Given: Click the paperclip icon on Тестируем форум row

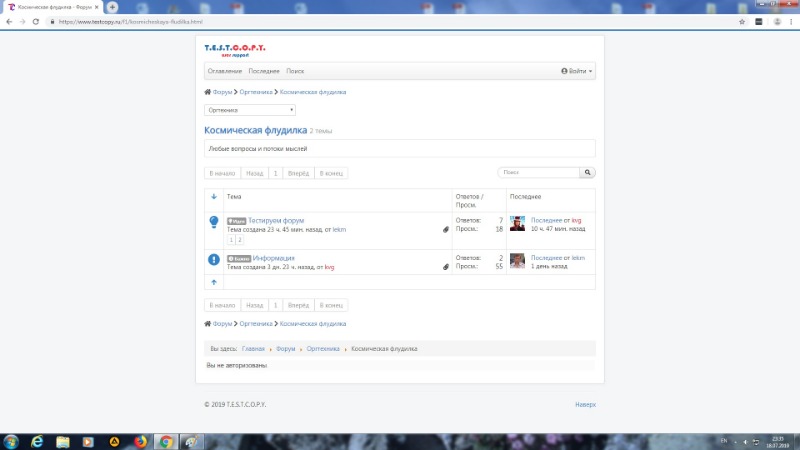Looking at the screenshot, I should pos(446,229).
